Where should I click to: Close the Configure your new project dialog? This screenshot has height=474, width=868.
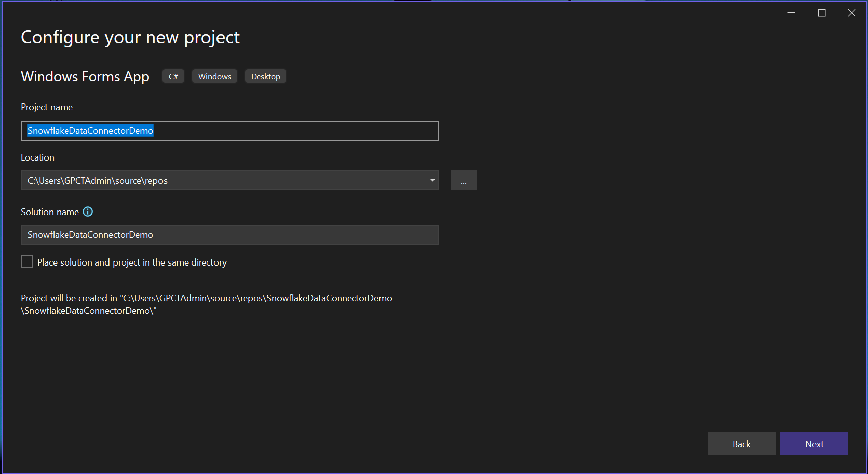coord(852,13)
